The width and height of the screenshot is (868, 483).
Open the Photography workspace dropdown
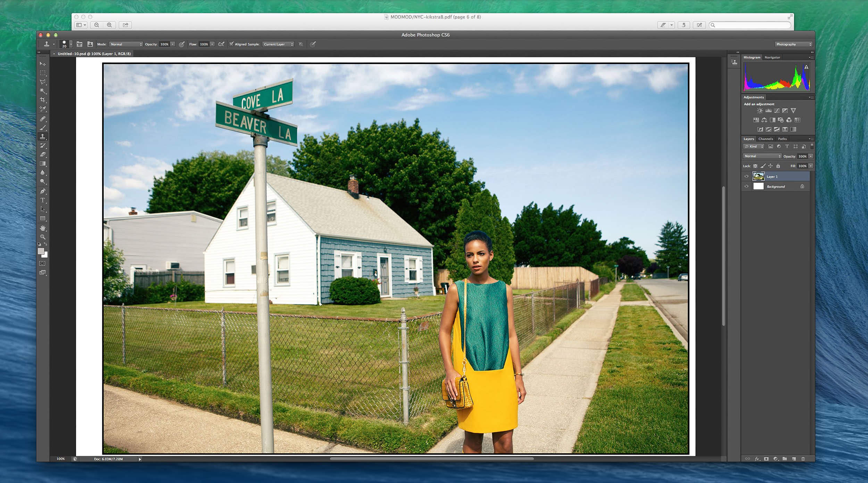tap(793, 44)
